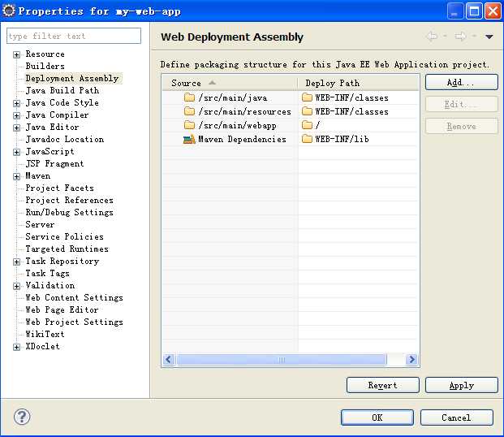Focus the type filter text field
The width and height of the screenshot is (504, 437).
tap(74, 36)
